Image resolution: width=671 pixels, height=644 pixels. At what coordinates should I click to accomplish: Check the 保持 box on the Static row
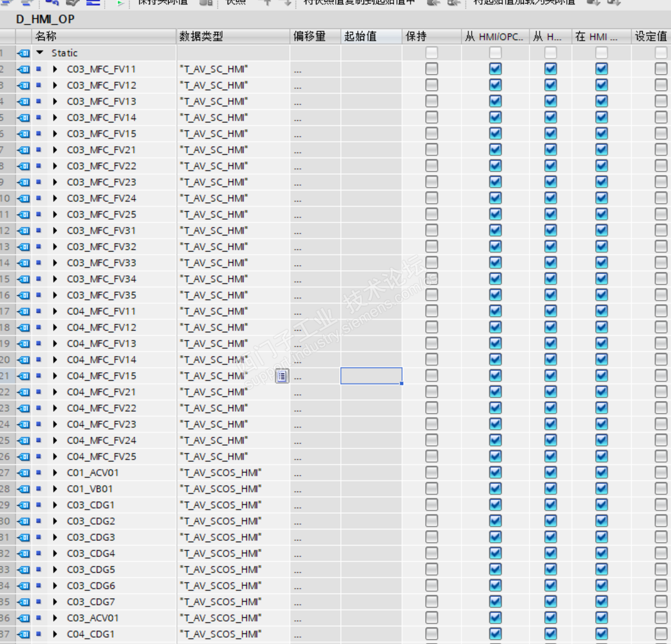(432, 53)
